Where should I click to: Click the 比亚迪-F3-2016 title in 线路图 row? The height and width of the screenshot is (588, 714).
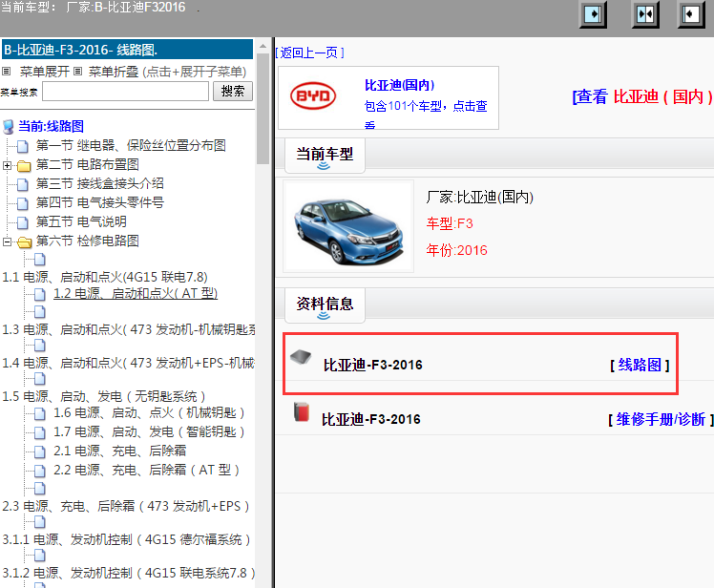pyautogui.click(x=373, y=365)
